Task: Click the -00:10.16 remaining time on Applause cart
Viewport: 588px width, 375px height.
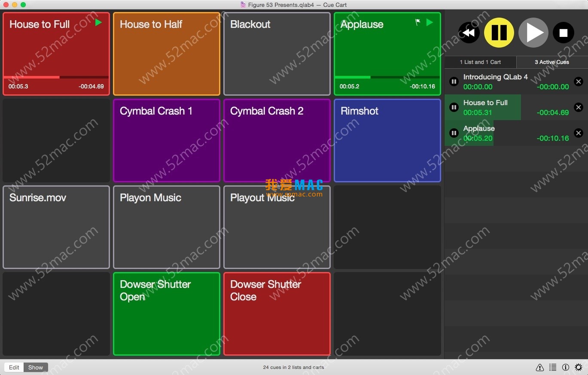Action: pyautogui.click(x=422, y=86)
